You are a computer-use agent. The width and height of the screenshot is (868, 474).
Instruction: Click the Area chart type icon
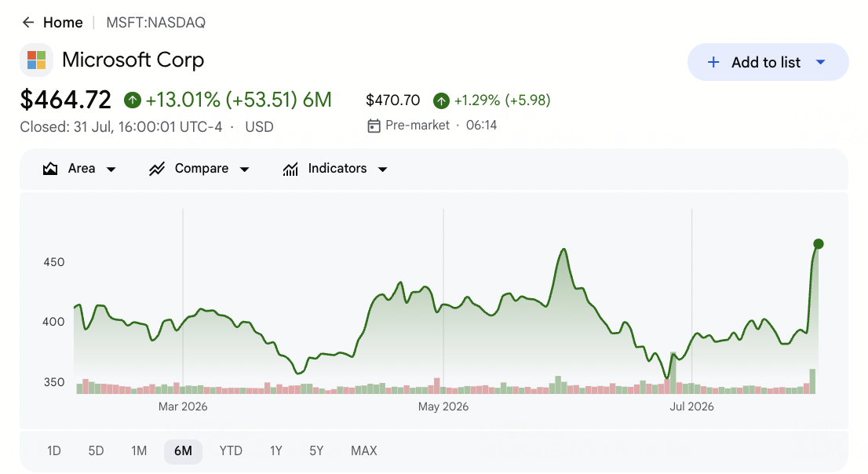50,169
